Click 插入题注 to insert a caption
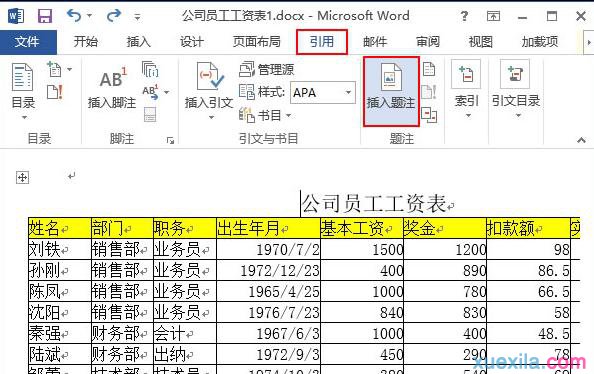This screenshot has width=594, height=374. [391, 91]
